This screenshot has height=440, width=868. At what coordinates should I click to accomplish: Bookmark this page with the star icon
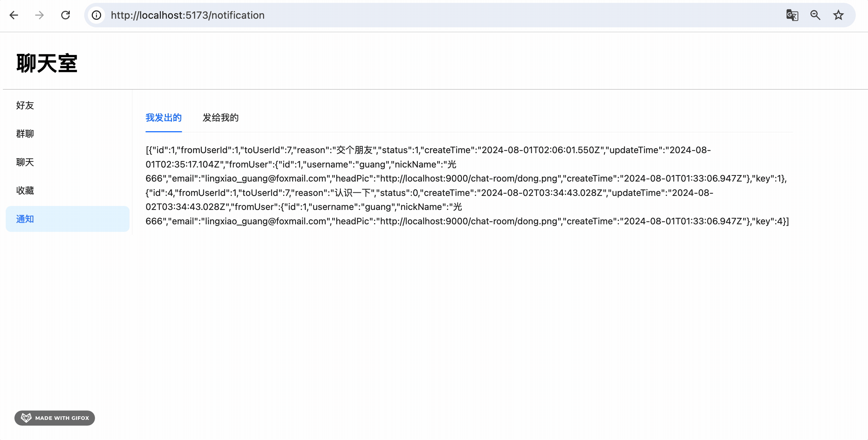[838, 15]
